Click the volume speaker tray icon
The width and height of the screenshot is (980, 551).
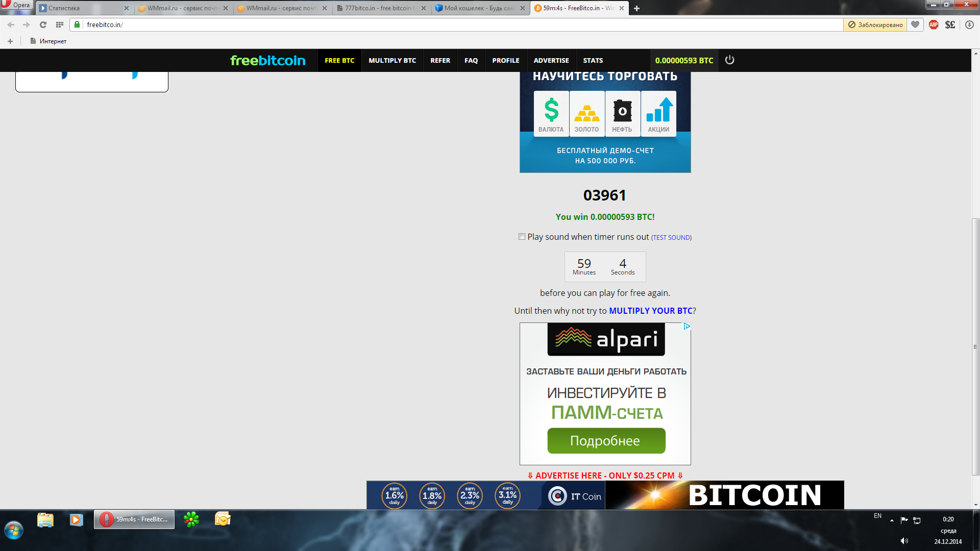tap(904, 541)
